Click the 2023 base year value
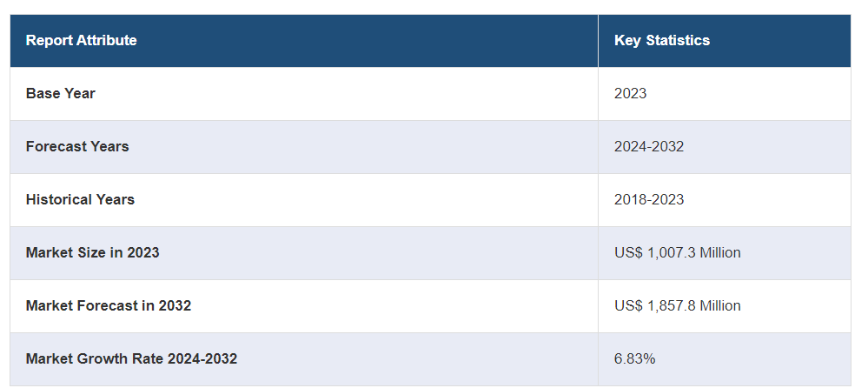Viewport: 868px width, 388px height. (630, 93)
